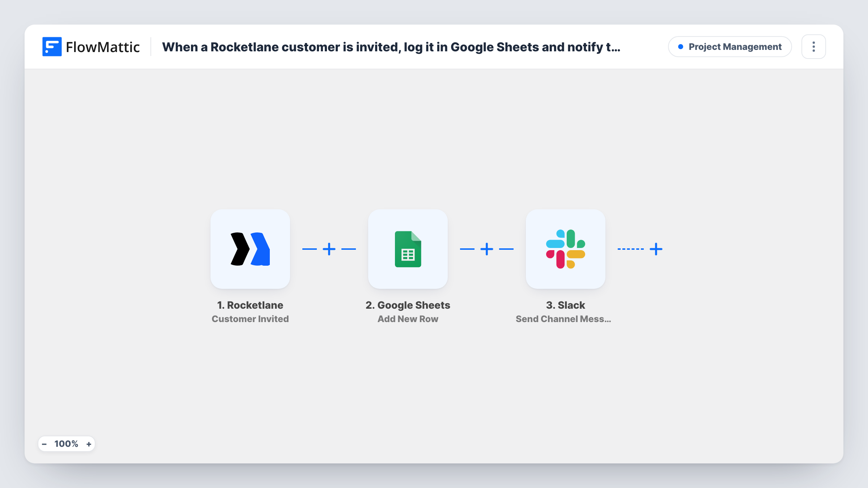The image size is (868, 488).
Task: Select the 'Add New Row' label
Action: click(408, 319)
